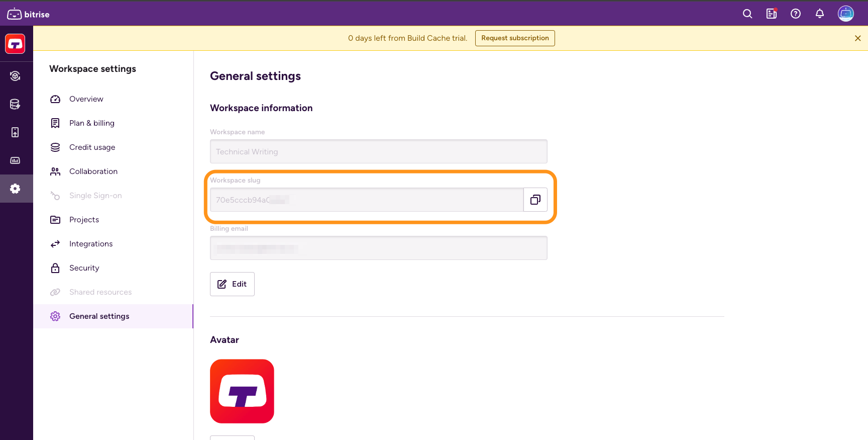Viewport: 868px width, 440px height.
Task: Click the Request subscription button
Action: click(515, 38)
